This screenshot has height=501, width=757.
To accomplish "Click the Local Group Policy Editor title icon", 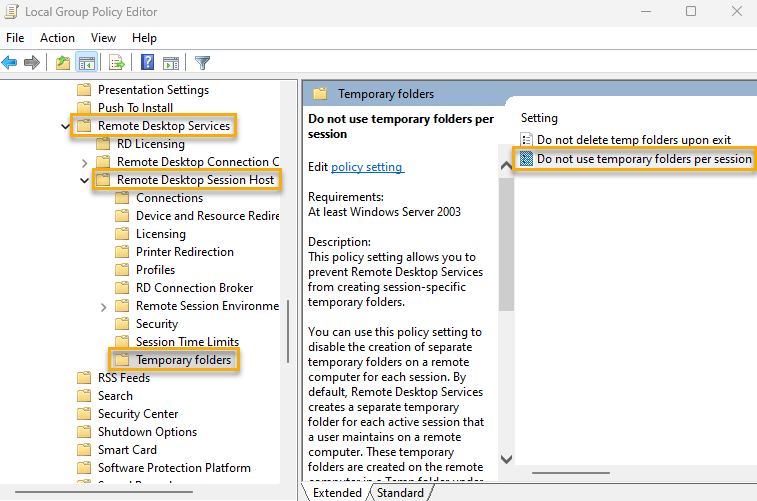I will pyautogui.click(x=12, y=12).
